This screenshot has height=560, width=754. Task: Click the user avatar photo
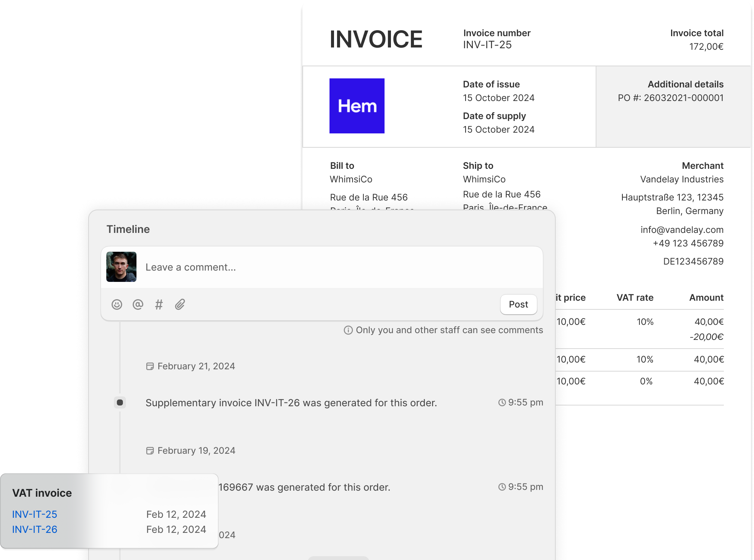[x=121, y=267]
